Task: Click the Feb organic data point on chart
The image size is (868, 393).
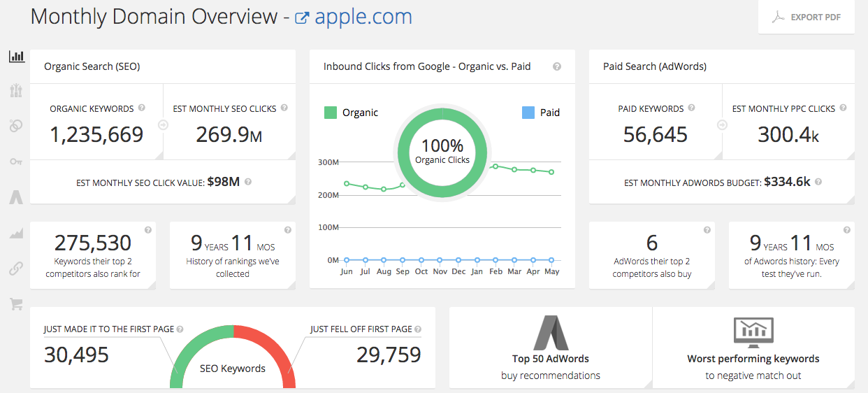Action: pos(496,166)
